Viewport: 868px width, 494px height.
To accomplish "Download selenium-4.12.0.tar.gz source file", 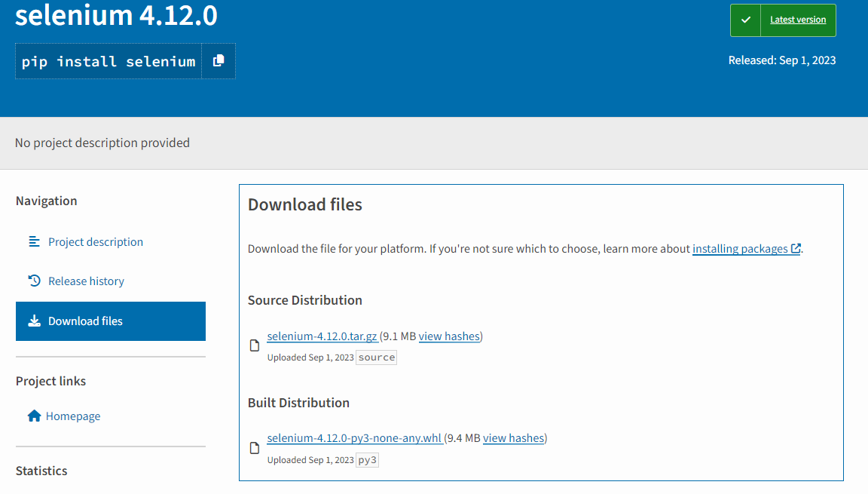I will point(322,336).
